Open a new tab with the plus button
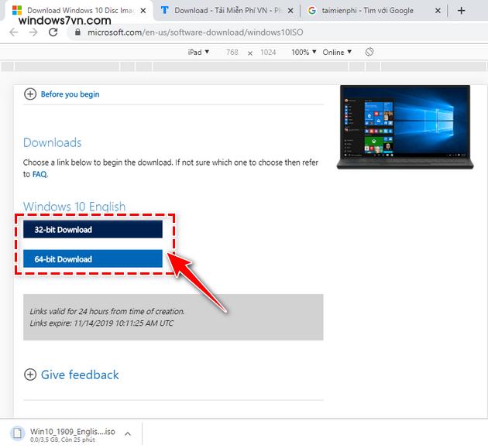Screen dimensions: 488x448 tap(462, 11)
